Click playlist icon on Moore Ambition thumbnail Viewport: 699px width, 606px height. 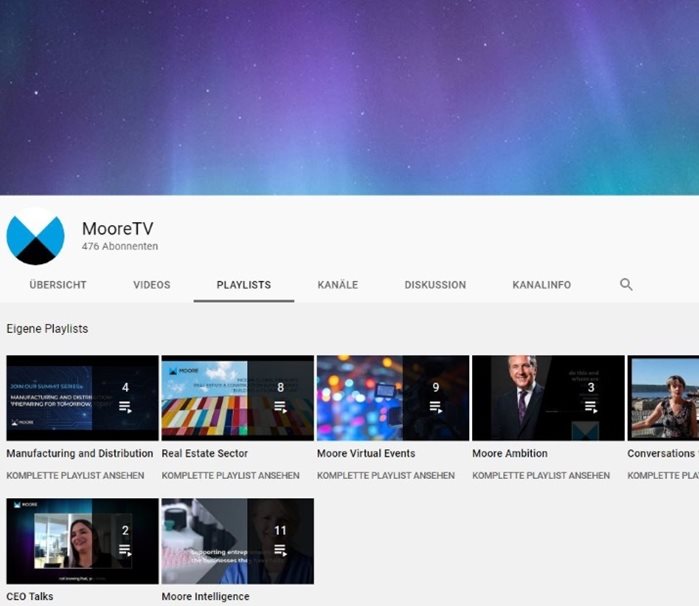591,407
